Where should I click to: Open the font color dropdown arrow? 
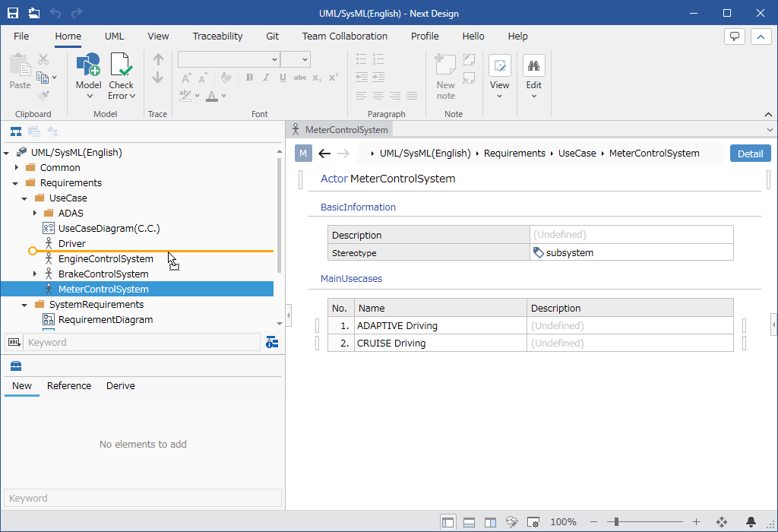coord(224,95)
